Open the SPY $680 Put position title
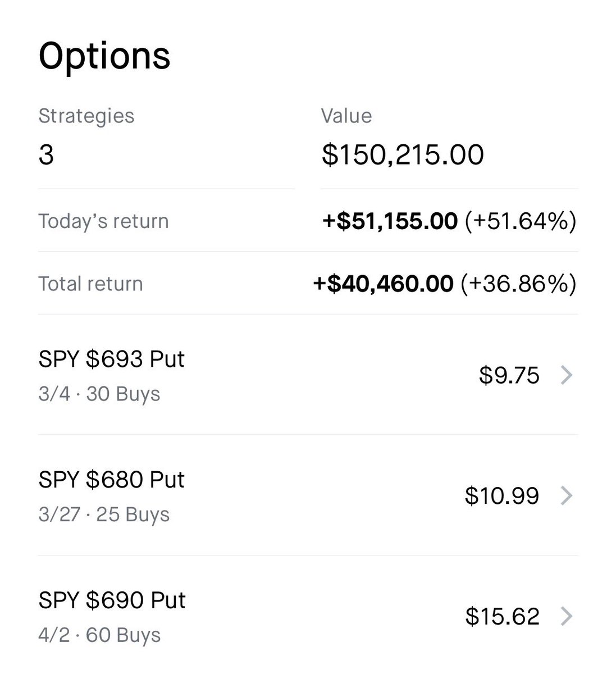616x674 pixels. pos(111,480)
